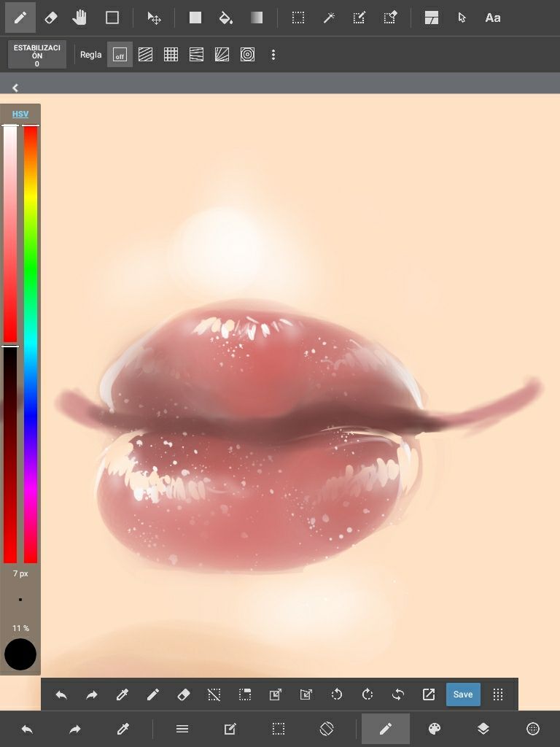
Task: Deselect selection in the shortcut bar
Action: point(214,694)
